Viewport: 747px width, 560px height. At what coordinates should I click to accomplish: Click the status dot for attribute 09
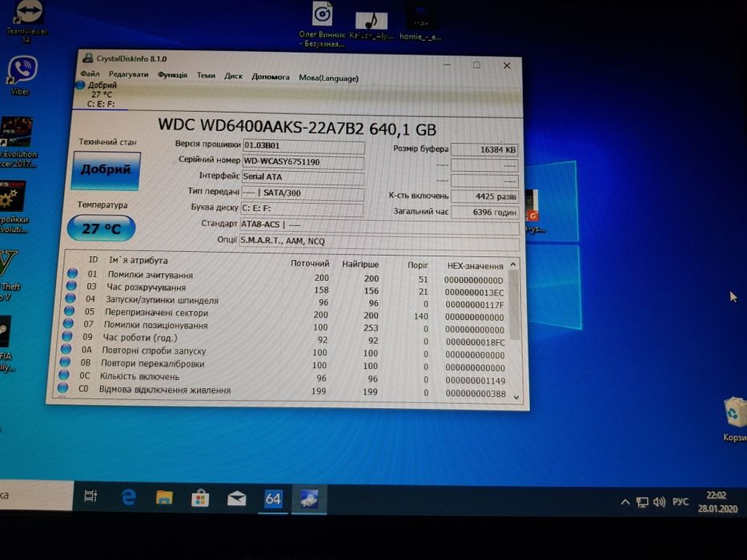(x=67, y=336)
